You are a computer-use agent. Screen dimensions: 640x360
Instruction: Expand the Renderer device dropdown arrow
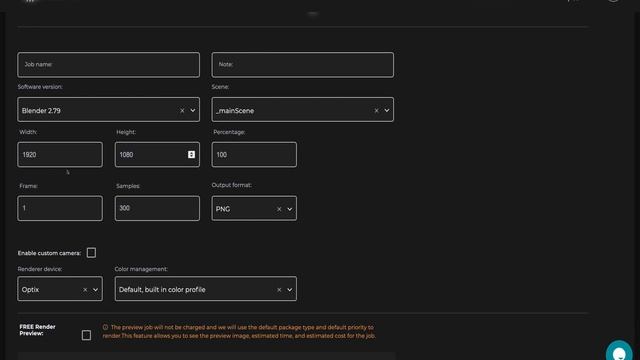click(x=95, y=290)
